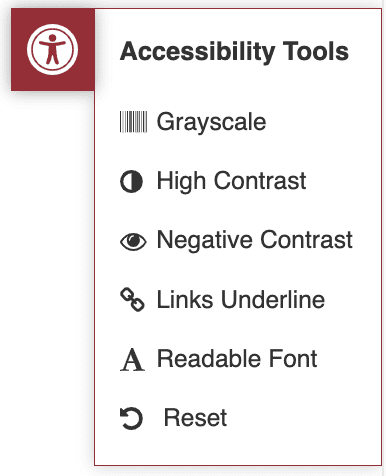Click the word "Font" in Readable Font
Screen dimensions: 386x476
pyautogui.click(x=293, y=359)
